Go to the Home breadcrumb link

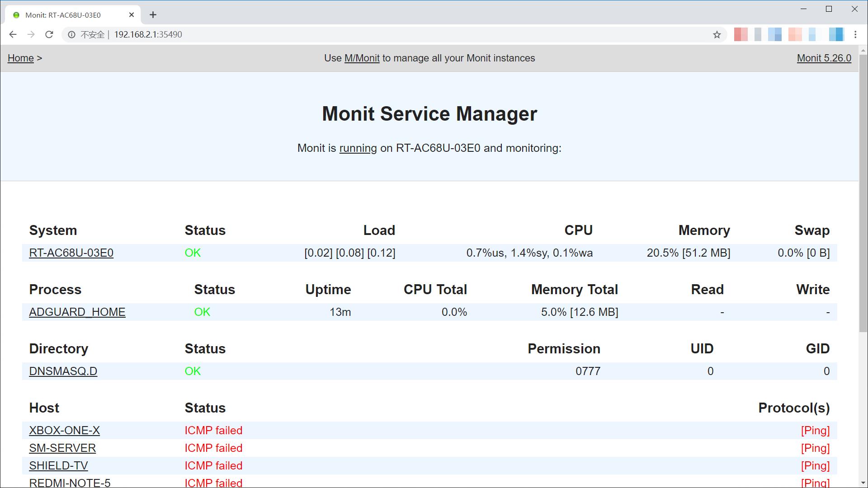point(20,58)
